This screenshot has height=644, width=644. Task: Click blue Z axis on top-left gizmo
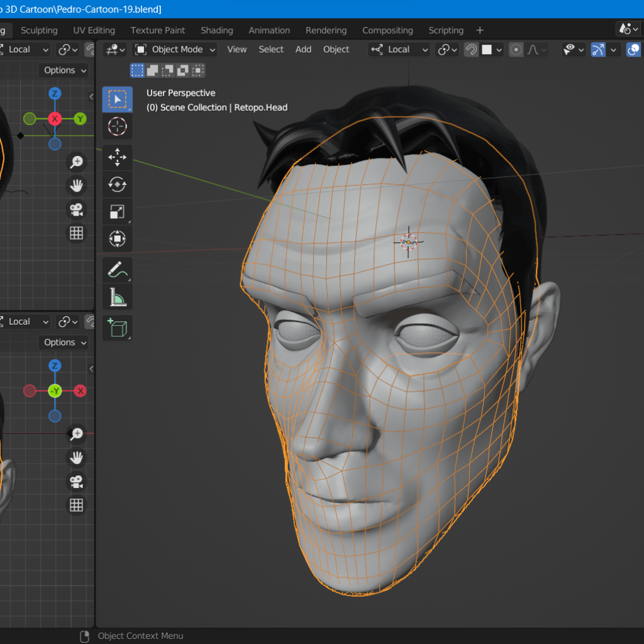[x=55, y=94]
